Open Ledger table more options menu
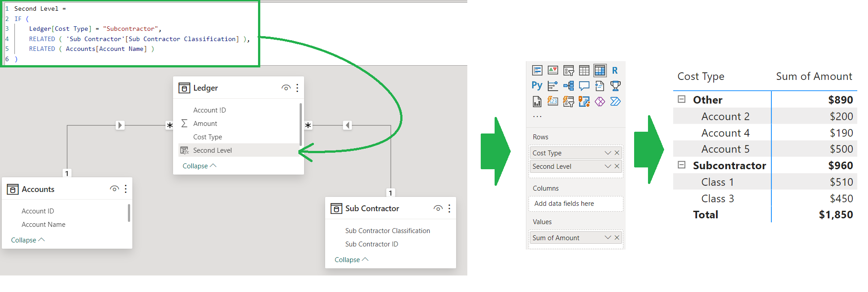The width and height of the screenshot is (868, 292). coord(297,88)
